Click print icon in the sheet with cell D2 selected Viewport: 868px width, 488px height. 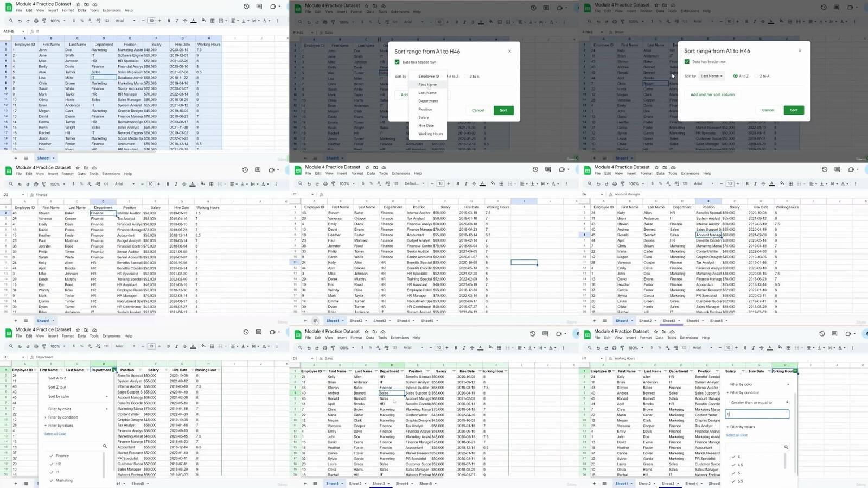(x=35, y=184)
